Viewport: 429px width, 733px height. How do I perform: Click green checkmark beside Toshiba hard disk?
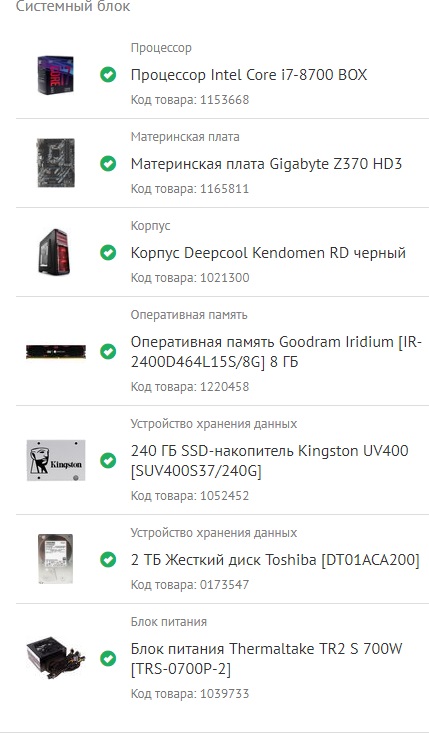[x=108, y=559]
